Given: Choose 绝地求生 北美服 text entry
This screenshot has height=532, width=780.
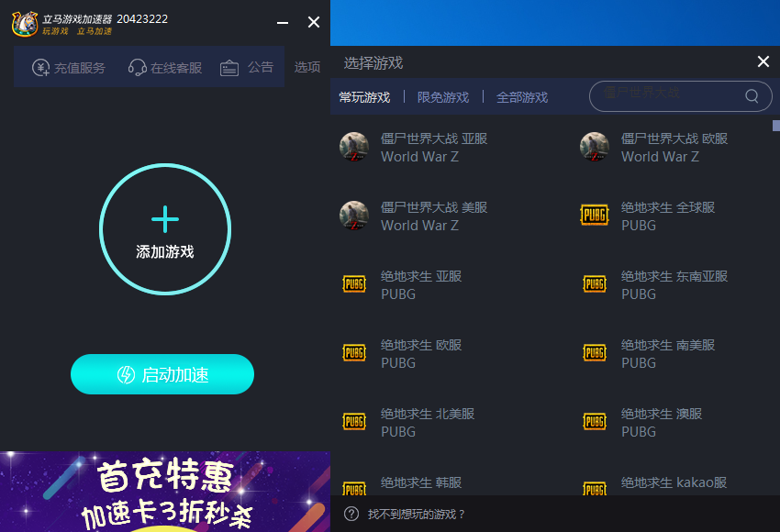Looking at the screenshot, I should pos(428,422).
